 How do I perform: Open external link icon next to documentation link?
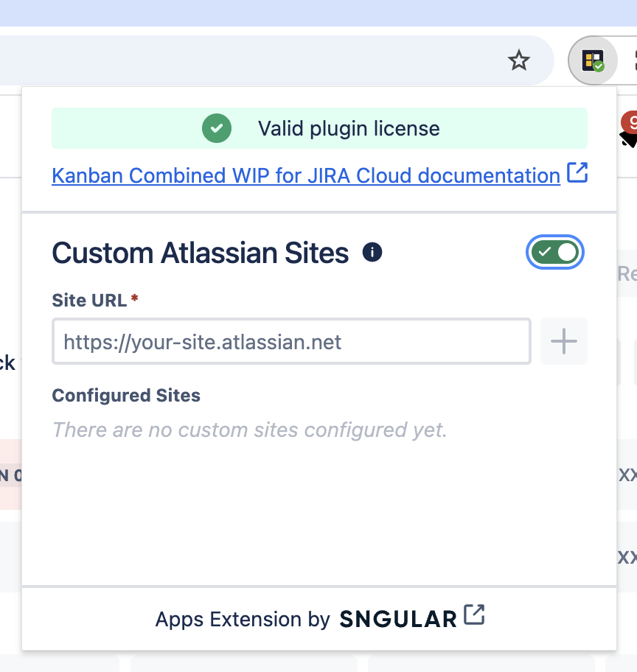(577, 175)
